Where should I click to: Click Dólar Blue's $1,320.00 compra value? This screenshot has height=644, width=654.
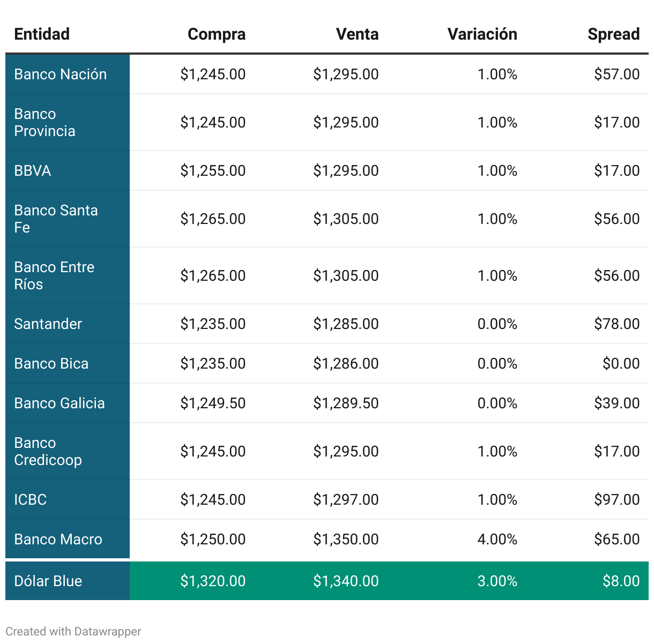tap(213, 581)
